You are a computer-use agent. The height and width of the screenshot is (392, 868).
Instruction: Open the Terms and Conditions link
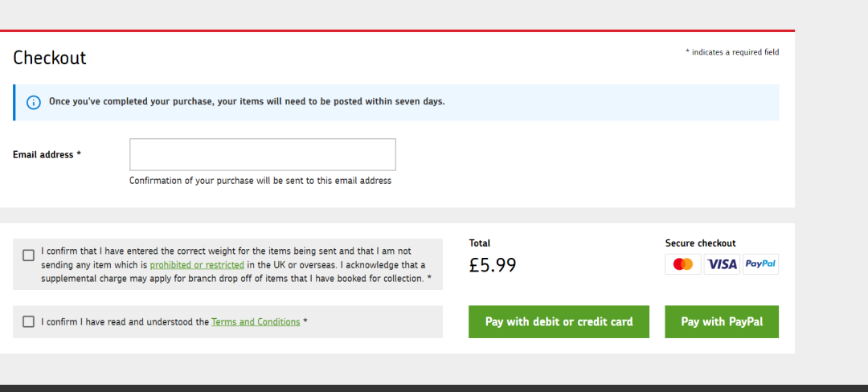[x=256, y=322]
